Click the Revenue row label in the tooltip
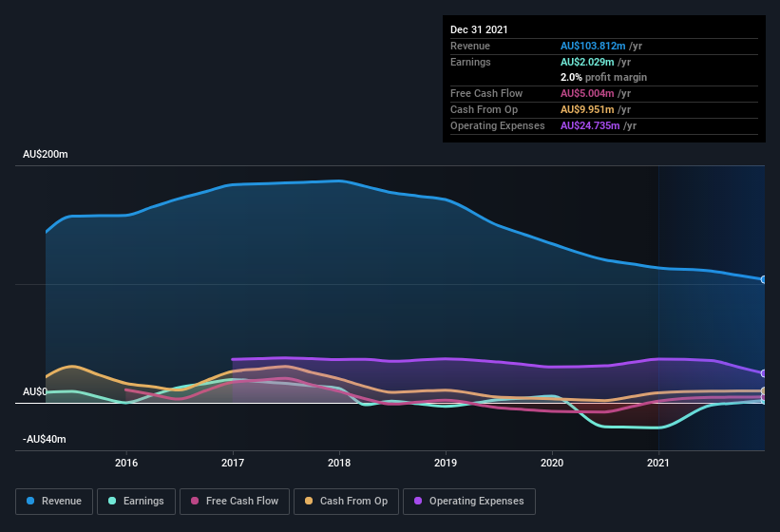Image resolution: width=780 pixels, height=532 pixels. [x=470, y=46]
